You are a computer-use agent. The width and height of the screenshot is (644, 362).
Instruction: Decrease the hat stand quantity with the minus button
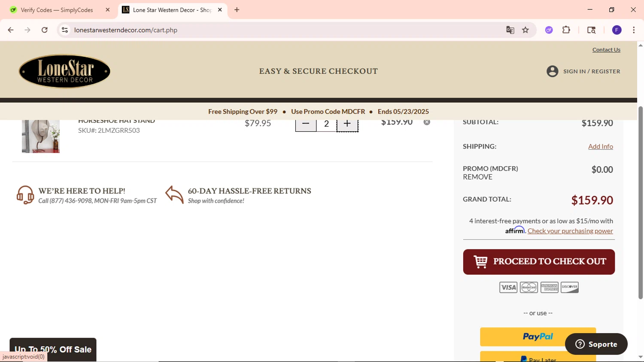[306, 125]
